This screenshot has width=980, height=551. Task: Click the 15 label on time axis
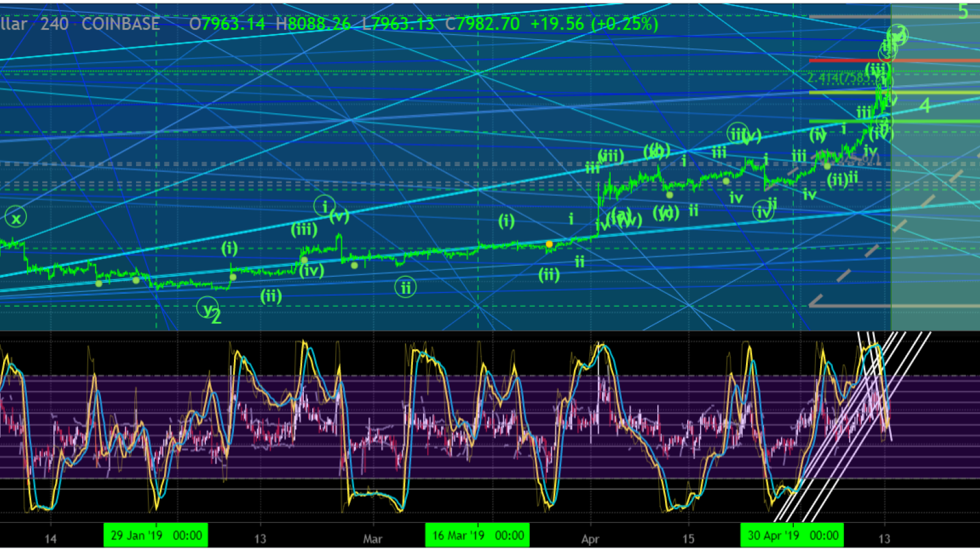(688, 539)
